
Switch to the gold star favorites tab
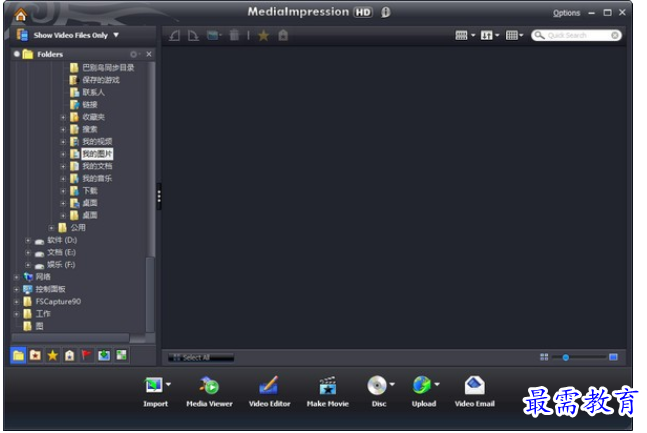click(x=52, y=355)
